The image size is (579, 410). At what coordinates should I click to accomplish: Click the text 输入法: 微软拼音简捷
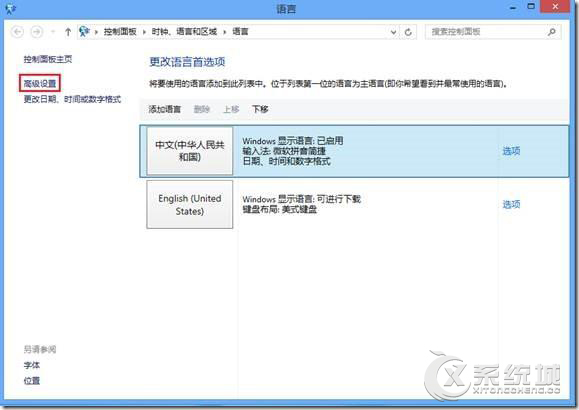tap(284, 151)
